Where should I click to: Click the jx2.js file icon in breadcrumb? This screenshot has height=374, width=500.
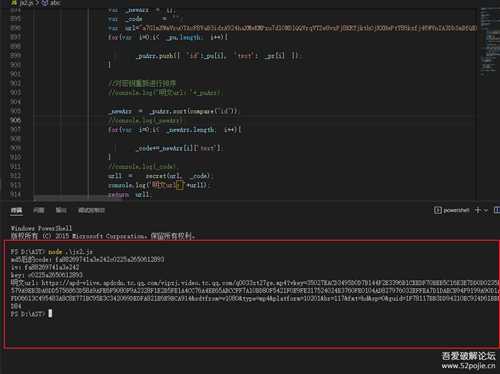point(14,3)
